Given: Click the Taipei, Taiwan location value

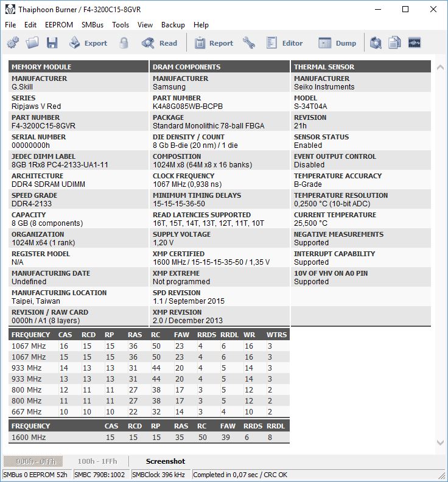Looking at the screenshot, I should [36, 301].
